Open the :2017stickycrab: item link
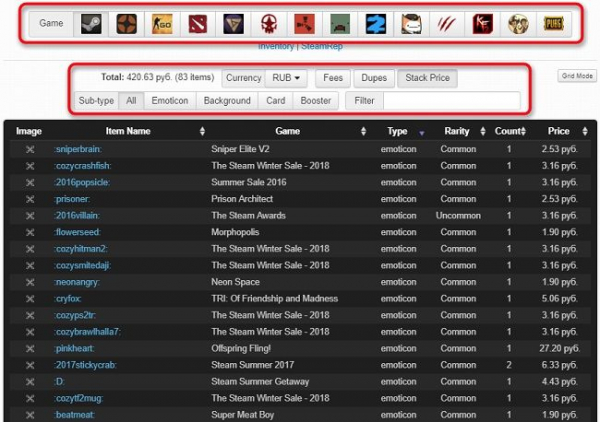600x422 pixels. pos(85,365)
